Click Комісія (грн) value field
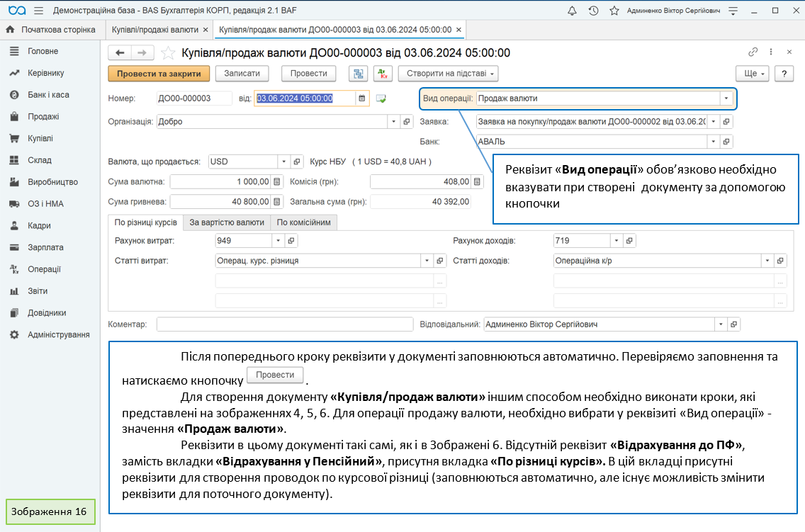This screenshot has height=532, width=805. pyautogui.click(x=420, y=181)
